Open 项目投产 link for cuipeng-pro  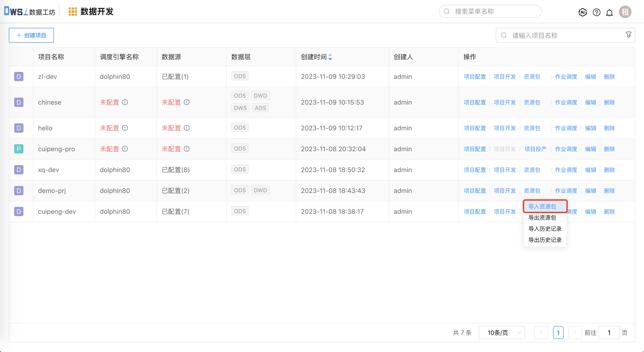click(535, 149)
